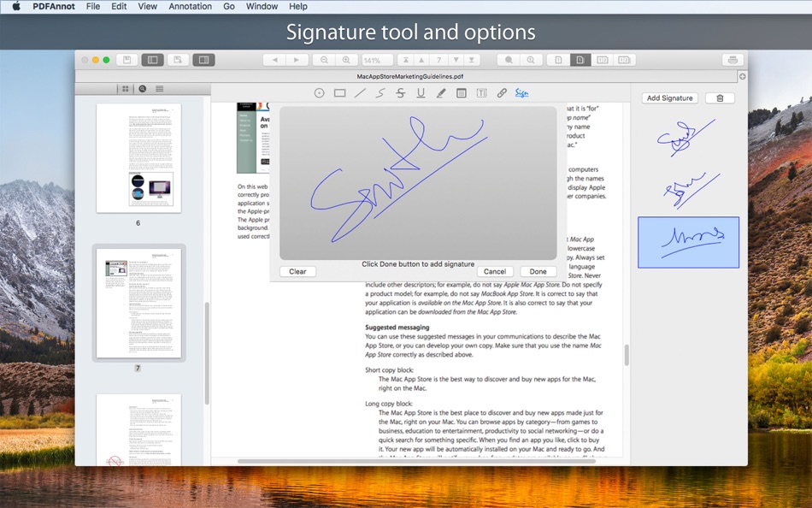This screenshot has height=508, width=812.
Task: Open the Go menu
Action: [229, 6]
